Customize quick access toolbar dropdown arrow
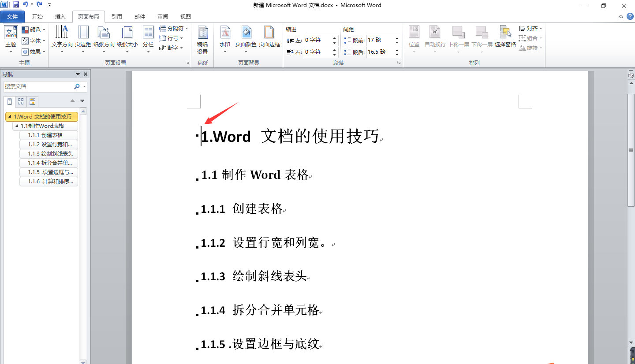Viewport: 635px width, 364px height. point(49,5)
